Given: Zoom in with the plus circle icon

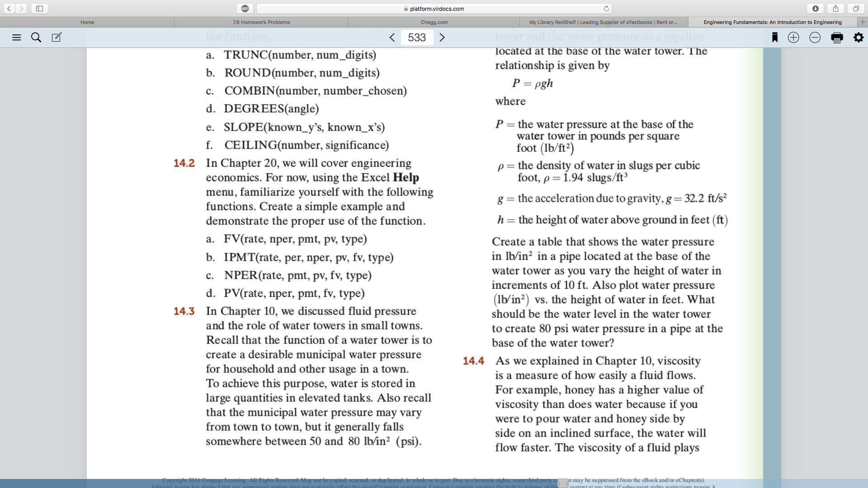Looking at the screenshot, I should pyautogui.click(x=793, y=38).
